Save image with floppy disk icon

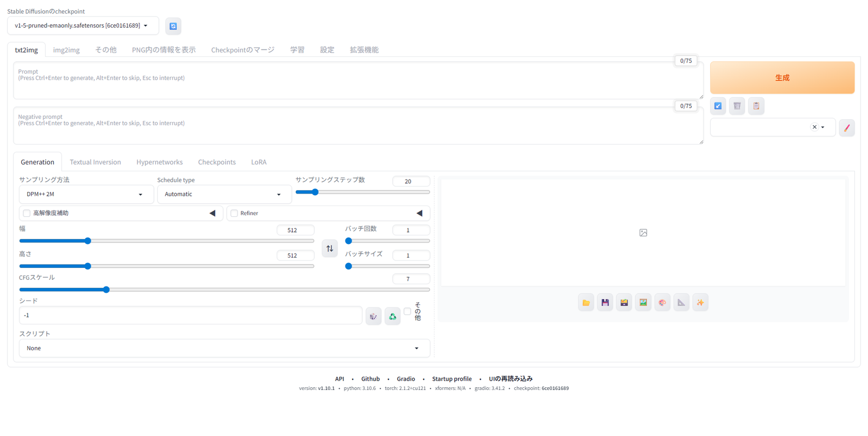pos(605,303)
